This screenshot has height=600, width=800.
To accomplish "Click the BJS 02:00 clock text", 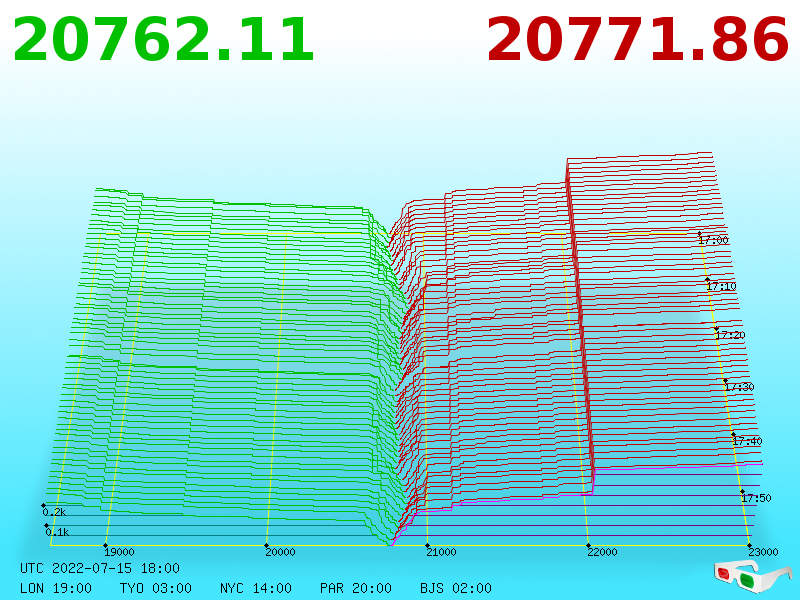I will click(x=456, y=588).
